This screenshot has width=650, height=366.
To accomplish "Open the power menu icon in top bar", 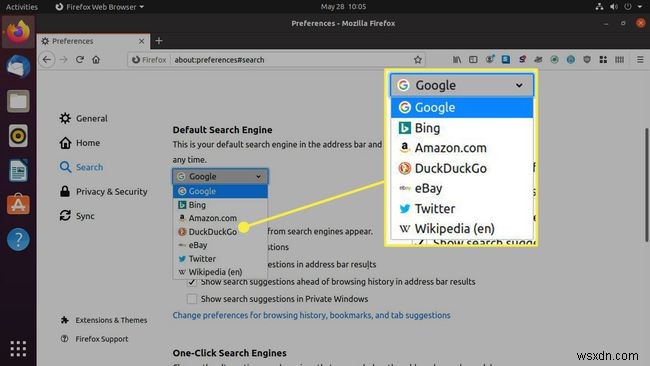I will [x=628, y=7].
